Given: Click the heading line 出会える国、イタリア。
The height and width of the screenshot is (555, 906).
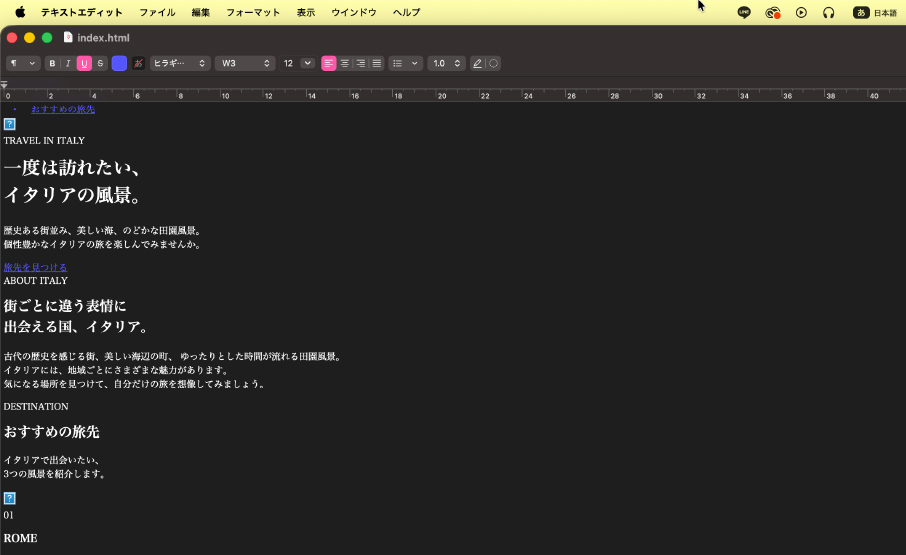Looking at the screenshot, I should click(76, 327).
